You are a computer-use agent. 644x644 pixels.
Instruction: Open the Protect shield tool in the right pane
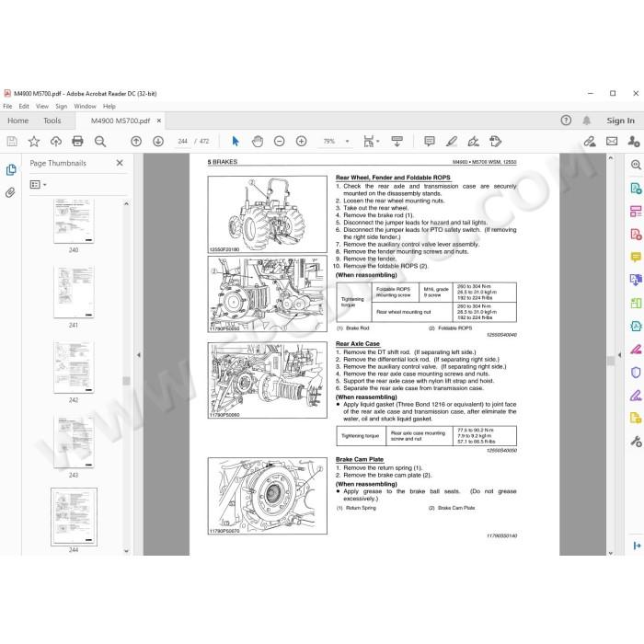click(636, 373)
